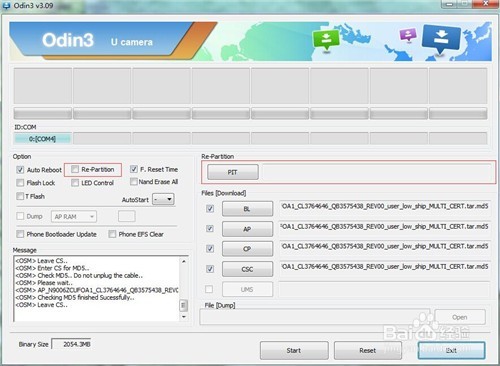Uncheck the CSC file checkbox
Screen dimensions: 500x366
click(x=210, y=269)
